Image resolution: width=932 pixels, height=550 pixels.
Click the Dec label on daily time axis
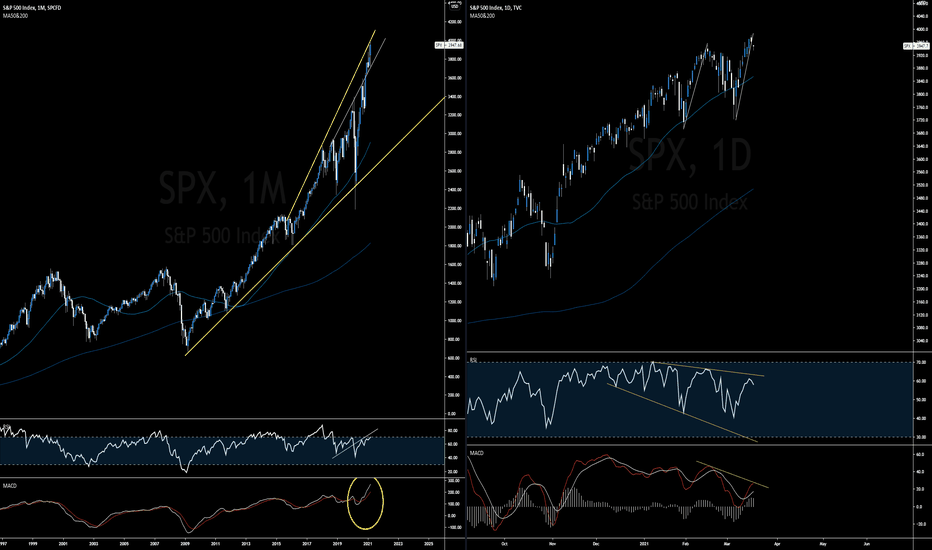point(597,543)
